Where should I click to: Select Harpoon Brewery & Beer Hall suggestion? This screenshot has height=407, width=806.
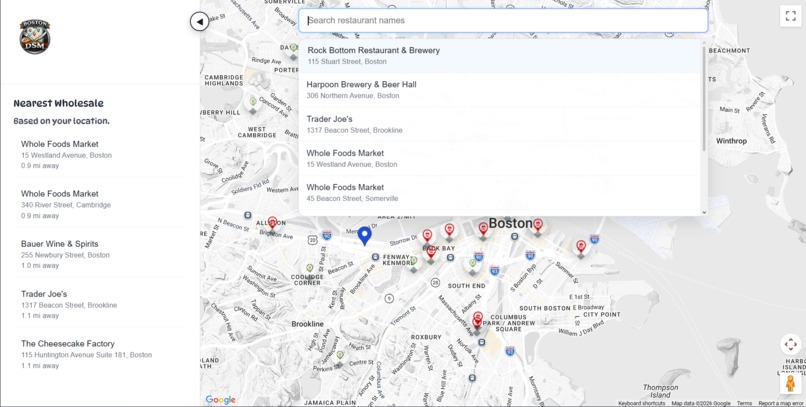tap(500, 89)
